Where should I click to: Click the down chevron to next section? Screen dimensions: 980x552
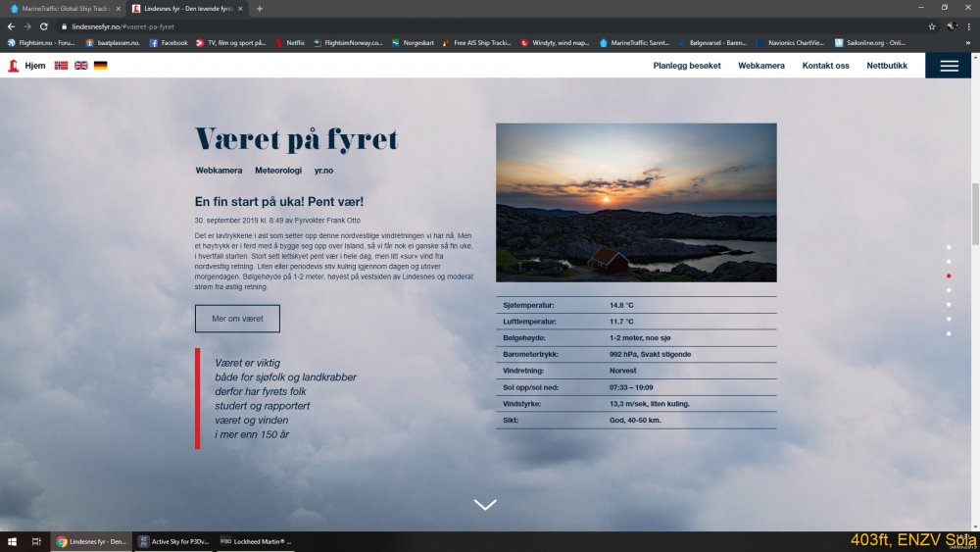tap(485, 504)
